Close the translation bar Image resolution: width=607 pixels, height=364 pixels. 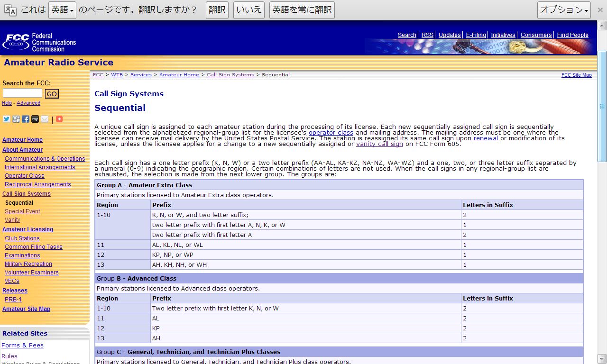tap(599, 9)
